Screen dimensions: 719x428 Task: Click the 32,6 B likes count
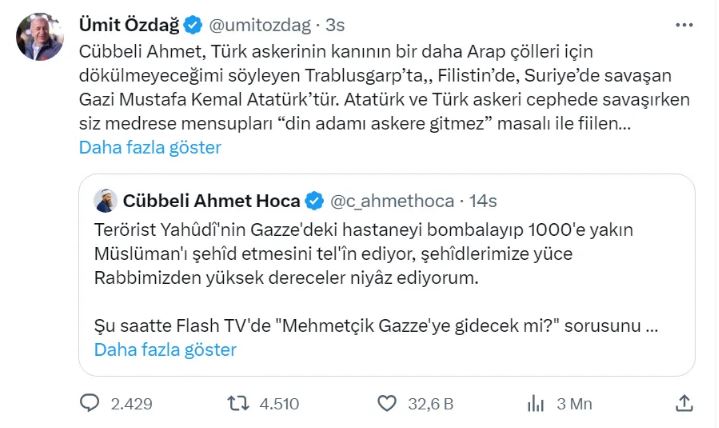point(431,404)
